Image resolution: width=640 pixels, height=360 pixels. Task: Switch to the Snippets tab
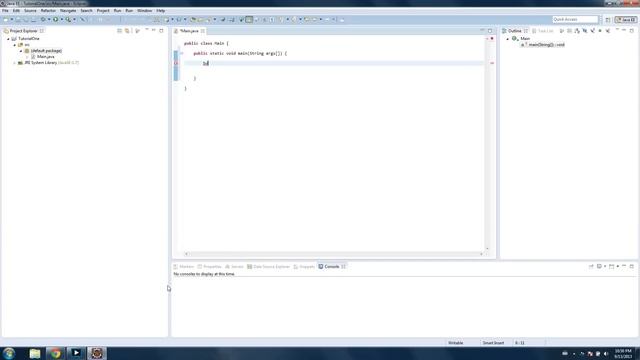click(x=304, y=267)
